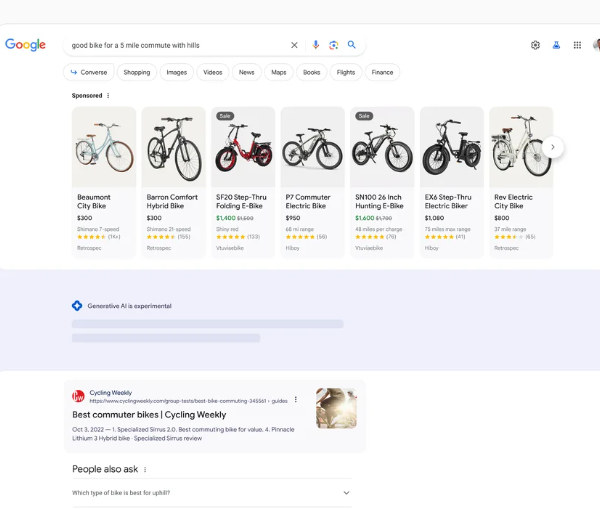
Task: Click 'Shimano 7-speed' under Beaumont bike
Action: coord(98,229)
